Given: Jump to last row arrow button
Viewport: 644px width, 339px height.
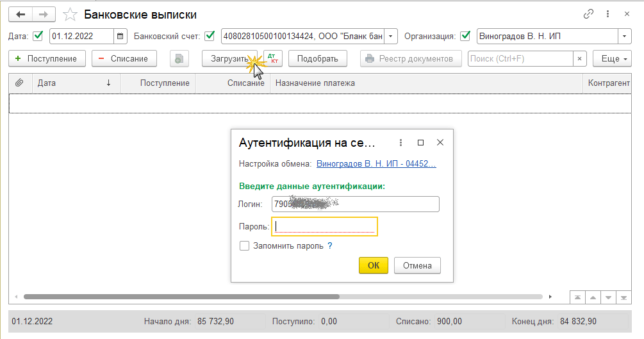Looking at the screenshot, I should (x=624, y=297).
